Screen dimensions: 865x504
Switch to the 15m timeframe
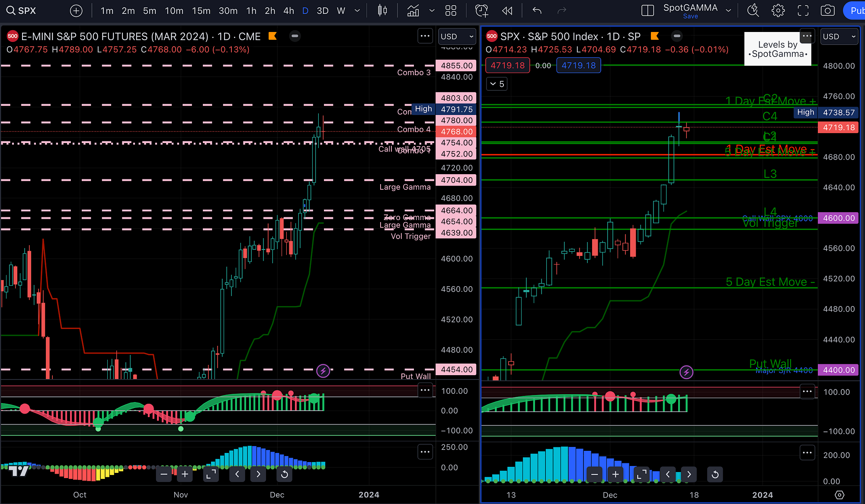(x=201, y=10)
